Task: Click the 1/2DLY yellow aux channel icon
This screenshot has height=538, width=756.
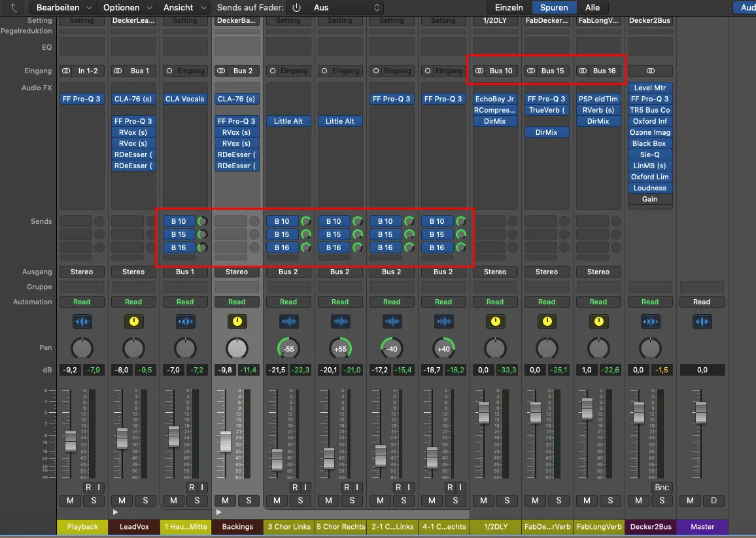Action: pyautogui.click(x=495, y=321)
